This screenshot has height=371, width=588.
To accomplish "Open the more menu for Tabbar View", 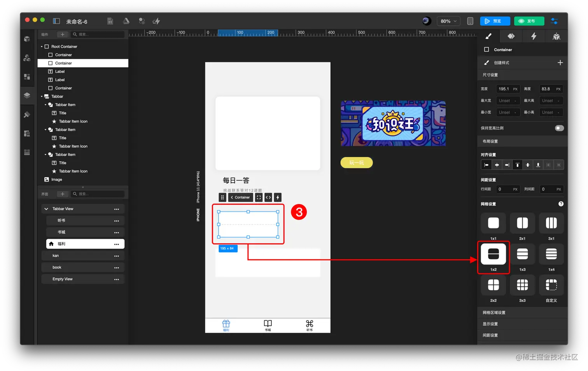I will [x=117, y=209].
